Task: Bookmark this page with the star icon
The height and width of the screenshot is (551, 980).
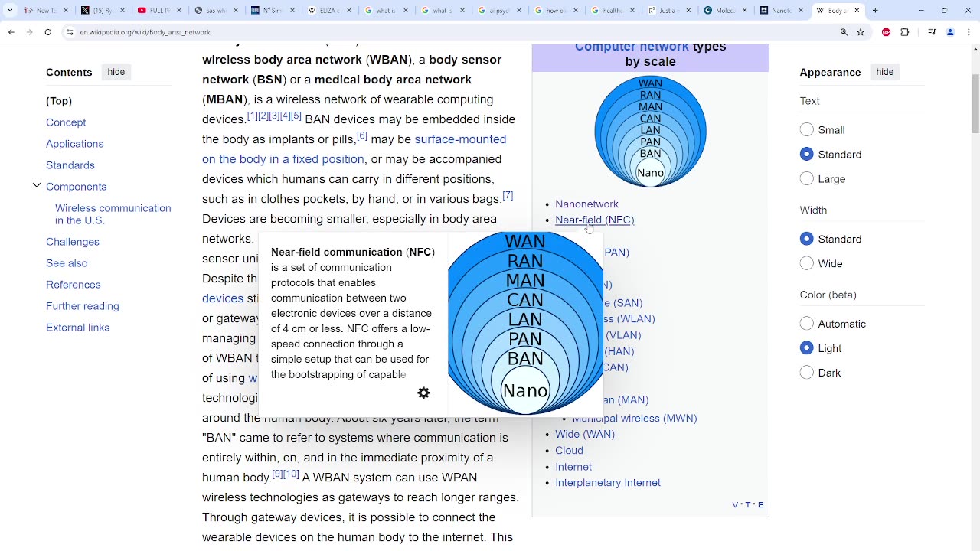Action: coord(861,32)
